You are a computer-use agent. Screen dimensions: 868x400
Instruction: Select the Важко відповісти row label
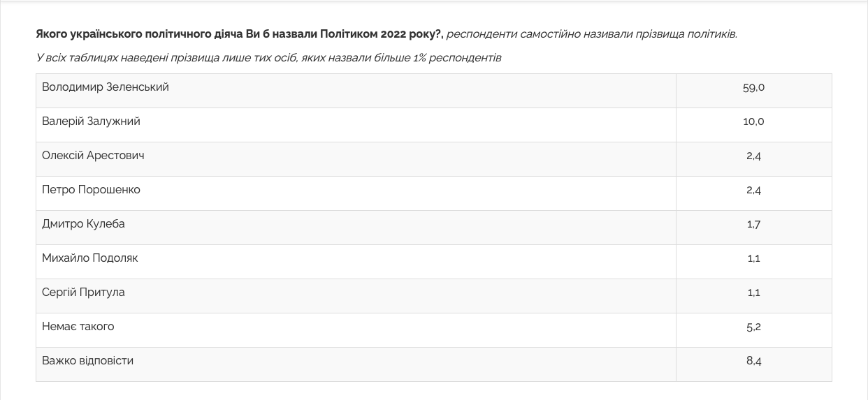click(x=87, y=361)
